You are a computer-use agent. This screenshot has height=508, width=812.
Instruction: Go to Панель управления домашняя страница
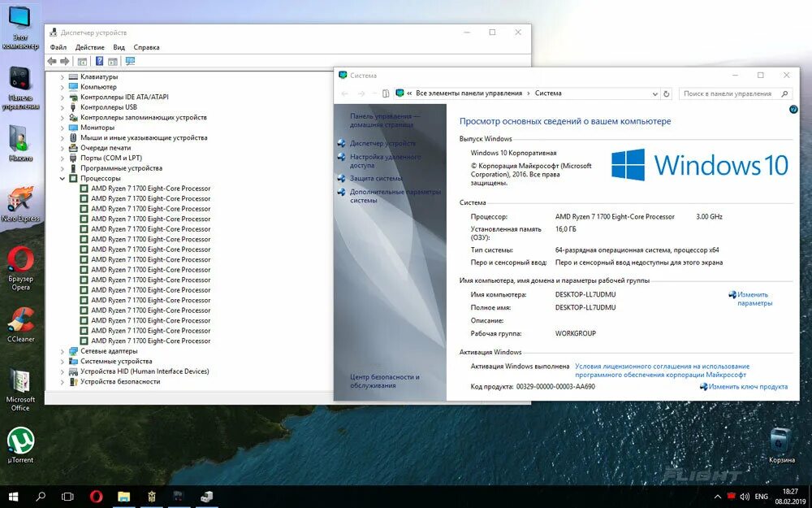[x=385, y=120]
